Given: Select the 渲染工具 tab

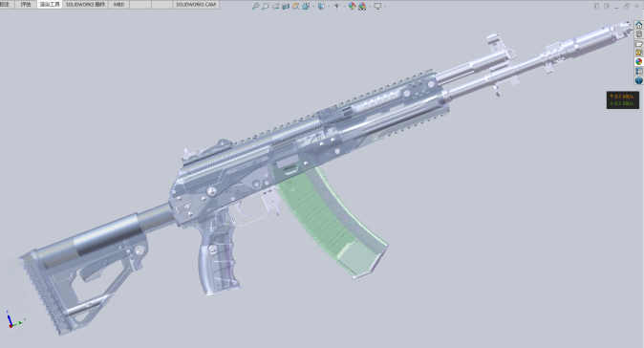Looking at the screenshot, I should (50, 5).
